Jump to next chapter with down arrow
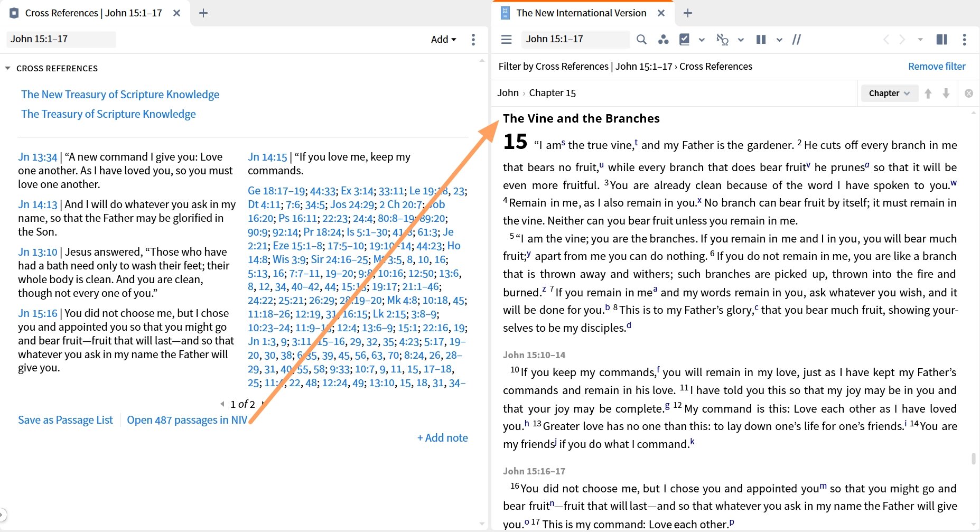Image resolution: width=980 pixels, height=532 pixels. [946, 93]
